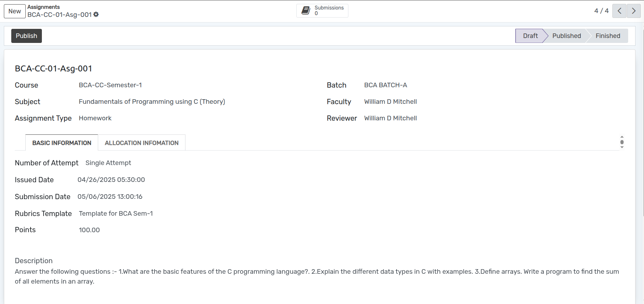Click the Description label
Viewport: 644px width, 304px height.
pyautogui.click(x=33, y=261)
